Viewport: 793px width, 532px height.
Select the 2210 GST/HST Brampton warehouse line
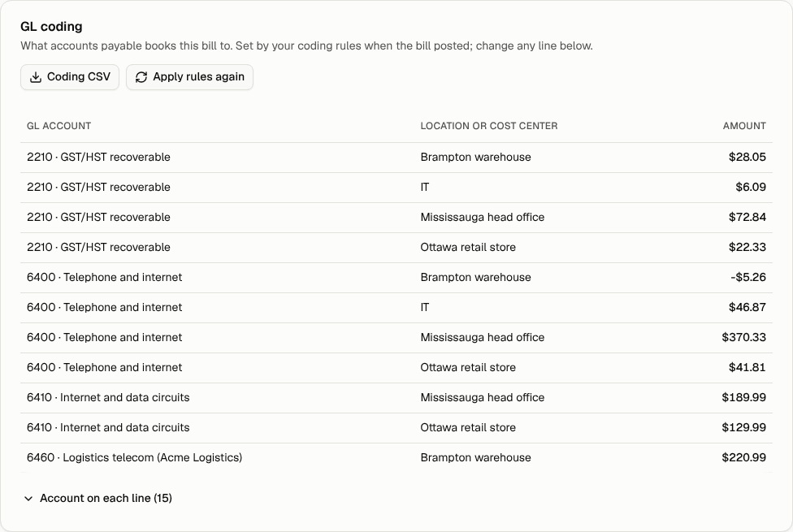pyautogui.click(x=396, y=158)
